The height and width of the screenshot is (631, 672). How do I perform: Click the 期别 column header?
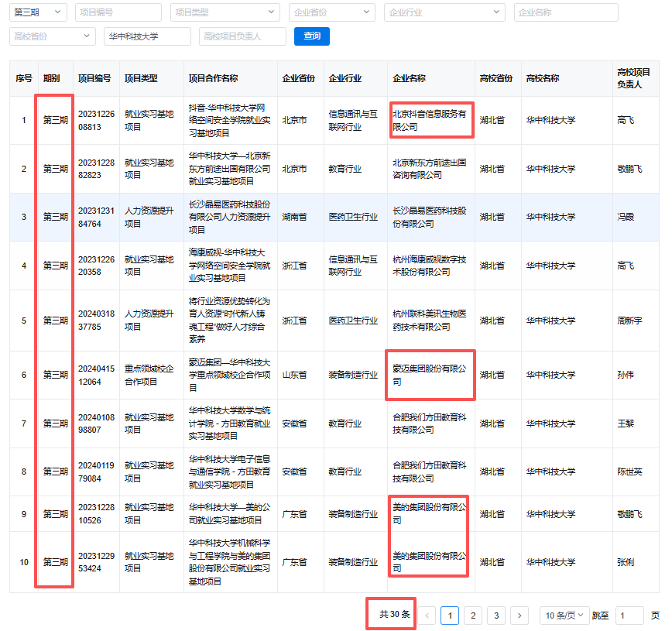[x=56, y=78]
